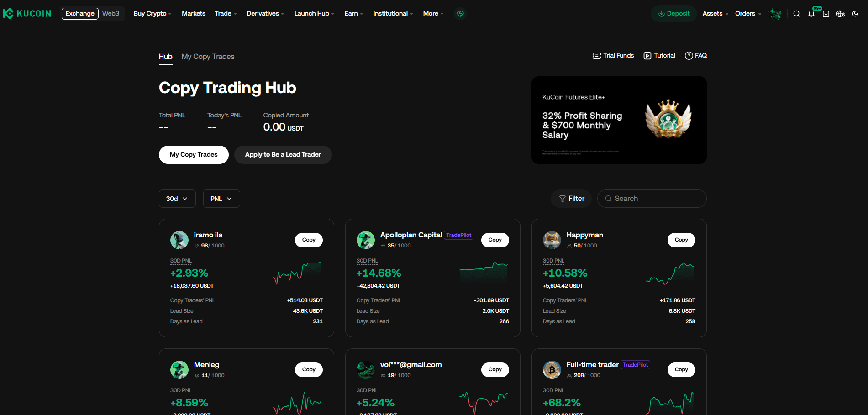Open Happyman trader avatar
The image size is (868, 415).
(x=552, y=240)
